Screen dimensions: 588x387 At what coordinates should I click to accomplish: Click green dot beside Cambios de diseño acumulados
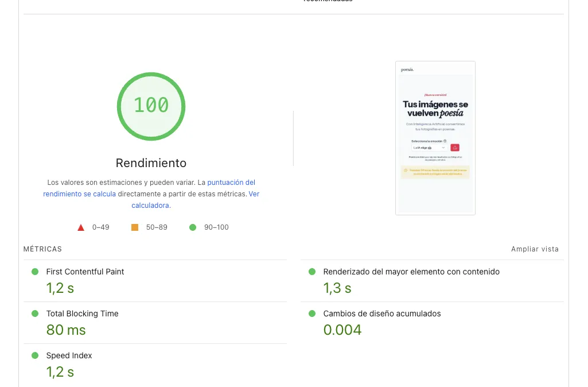[x=312, y=314]
